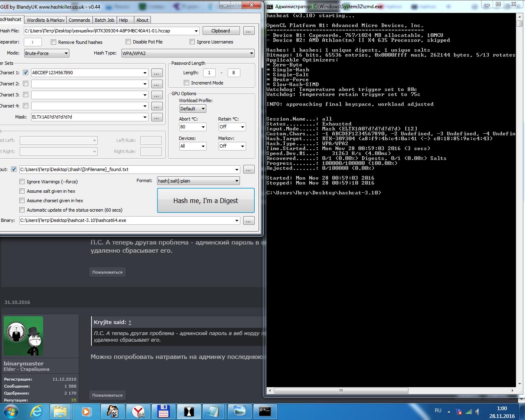Viewport: 525px width, 420px height.
Task: Open Charset 2 editor ... button
Action: [157, 84]
